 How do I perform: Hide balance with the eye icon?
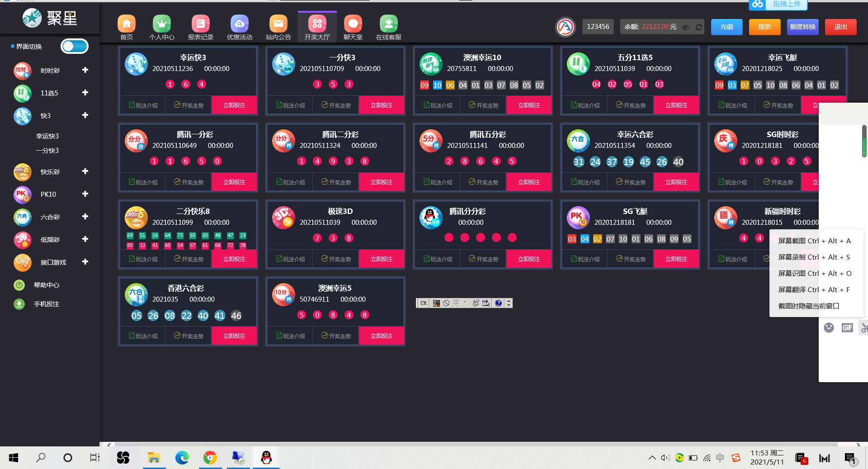pos(686,27)
